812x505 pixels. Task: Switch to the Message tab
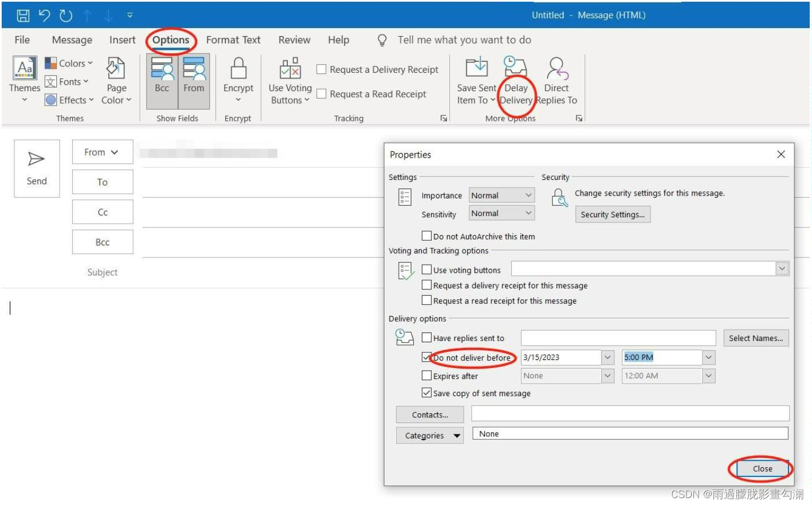(x=72, y=40)
